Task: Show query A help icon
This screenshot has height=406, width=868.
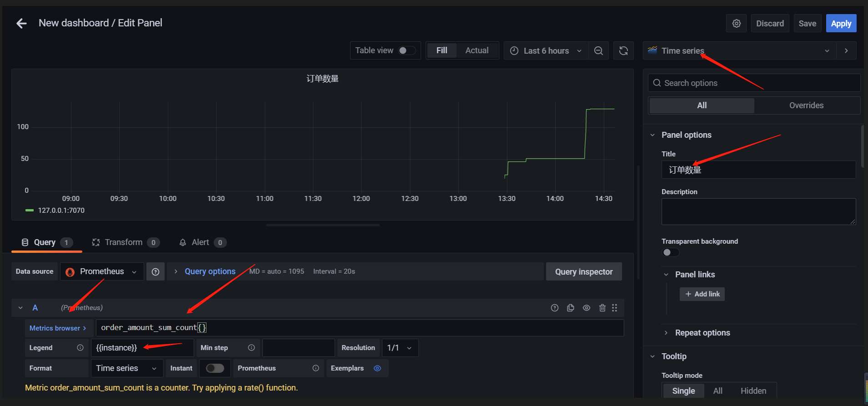Action: [555, 308]
